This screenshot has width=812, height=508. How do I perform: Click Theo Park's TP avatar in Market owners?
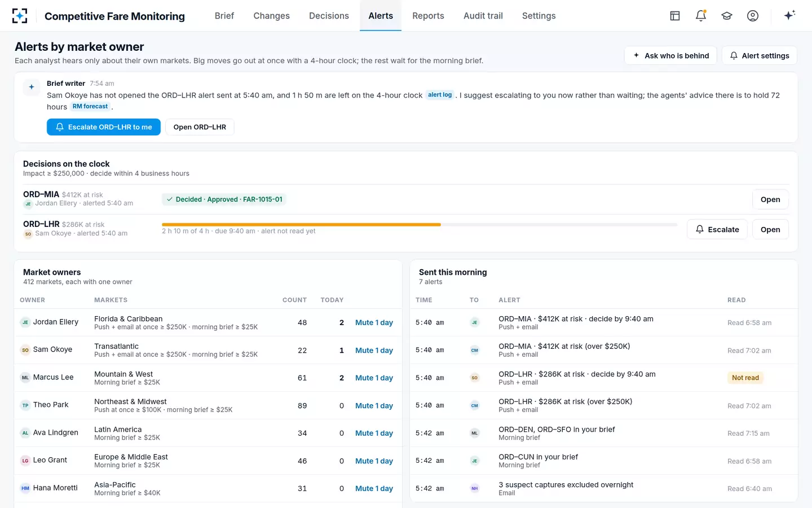tap(25, 405)
